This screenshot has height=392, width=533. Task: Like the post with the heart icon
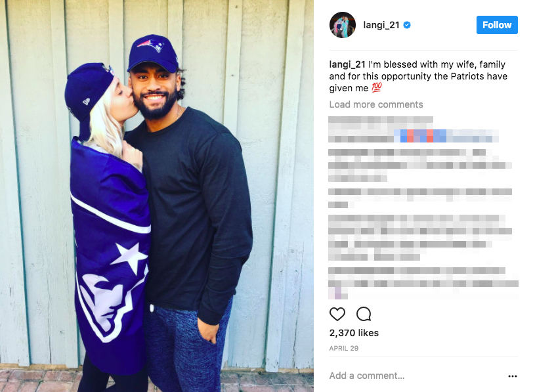337,314
